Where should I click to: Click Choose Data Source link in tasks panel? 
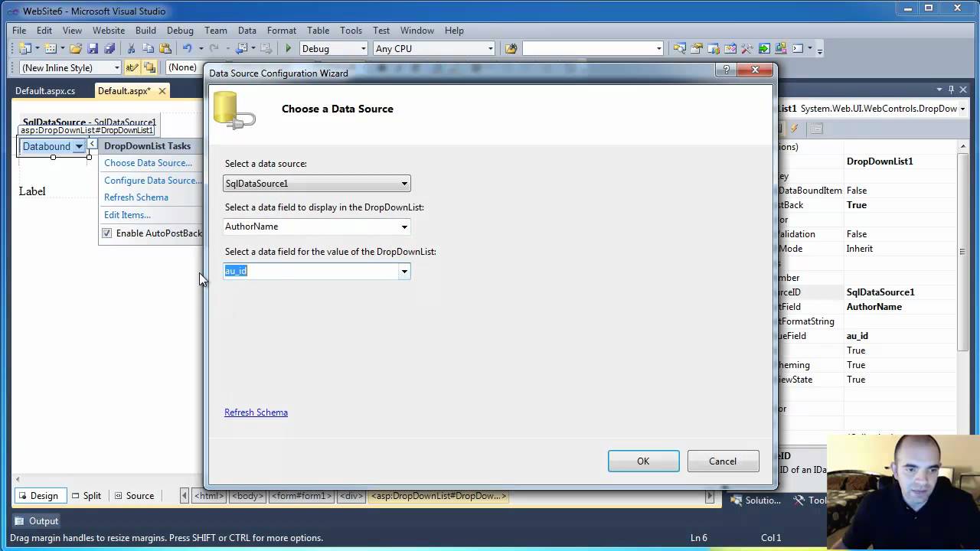(148, 163)
